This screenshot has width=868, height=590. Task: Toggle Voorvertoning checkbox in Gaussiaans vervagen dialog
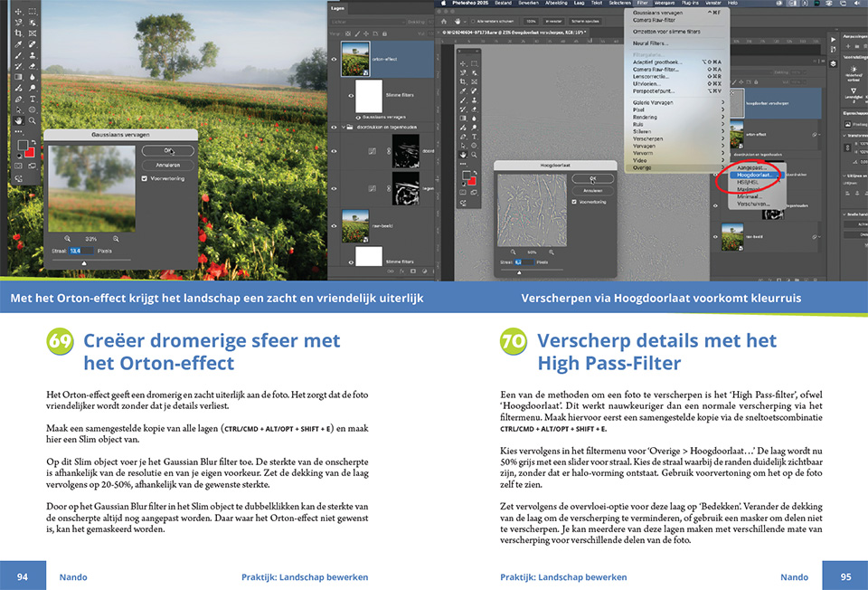145,179
